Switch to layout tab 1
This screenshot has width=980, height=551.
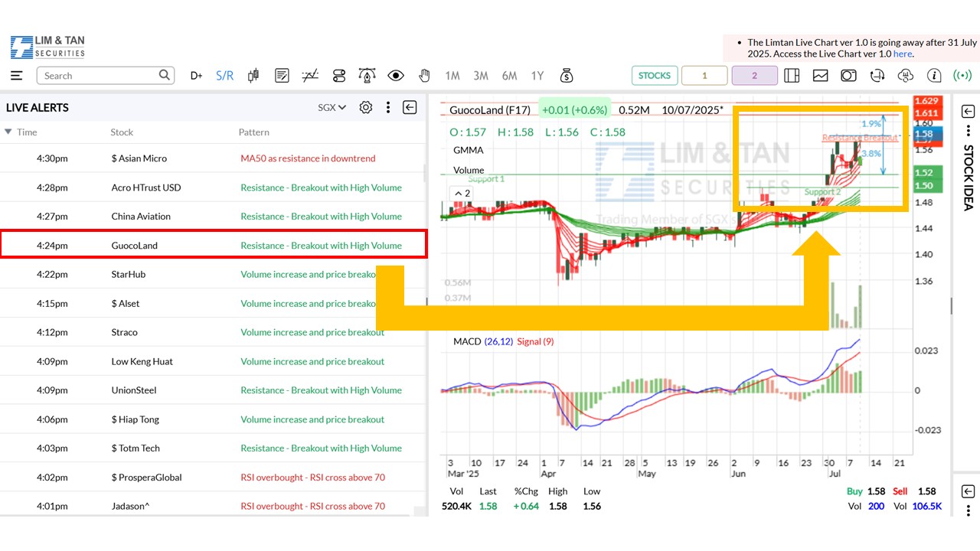click(704, 76)
